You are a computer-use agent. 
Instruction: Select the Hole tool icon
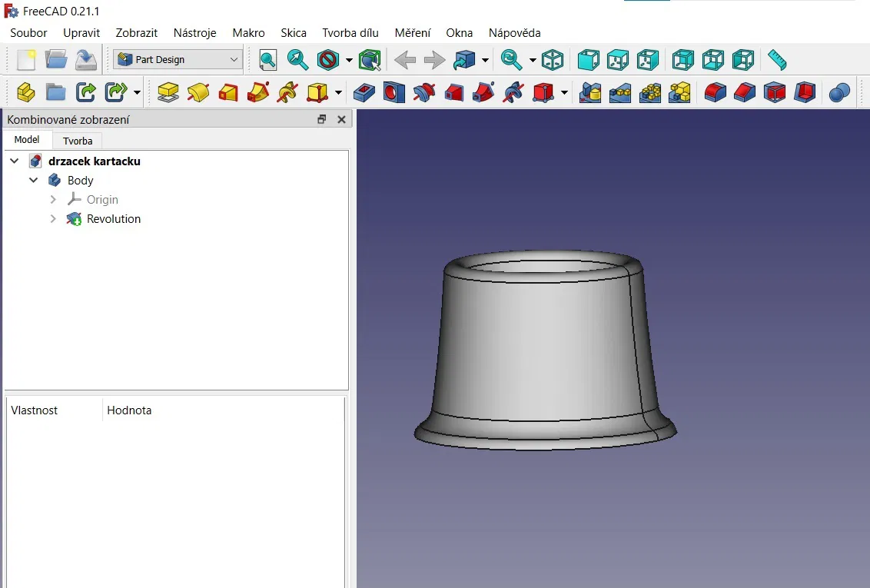click(x=393, y=93)
